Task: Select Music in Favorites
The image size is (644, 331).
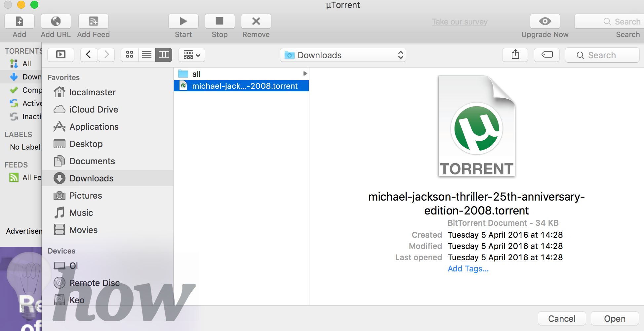Action: [x=107, y=213]
